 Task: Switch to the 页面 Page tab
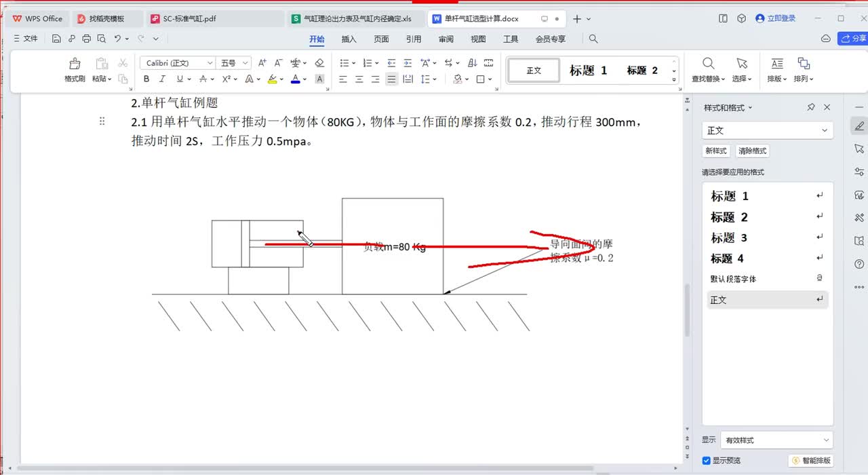[x=381, y=39]
